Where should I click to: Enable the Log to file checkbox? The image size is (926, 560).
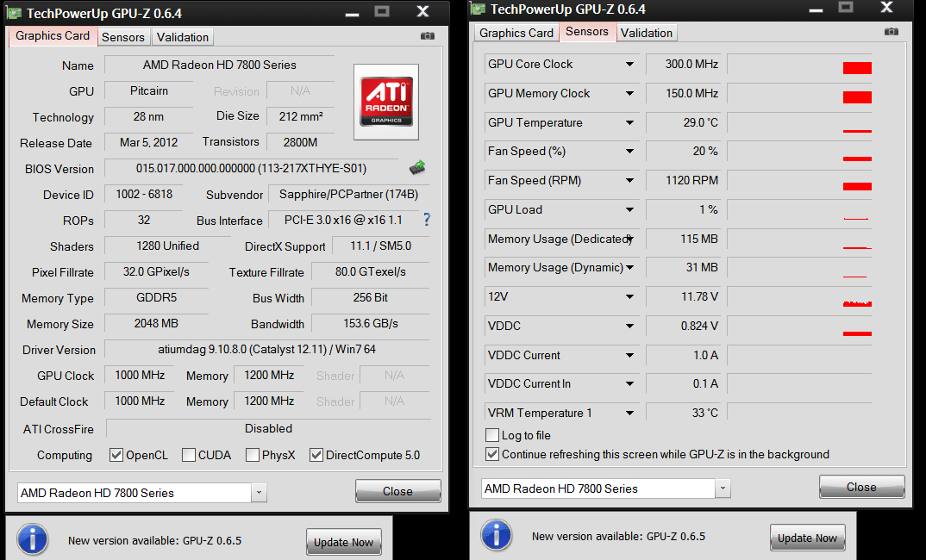click(492, 435)
